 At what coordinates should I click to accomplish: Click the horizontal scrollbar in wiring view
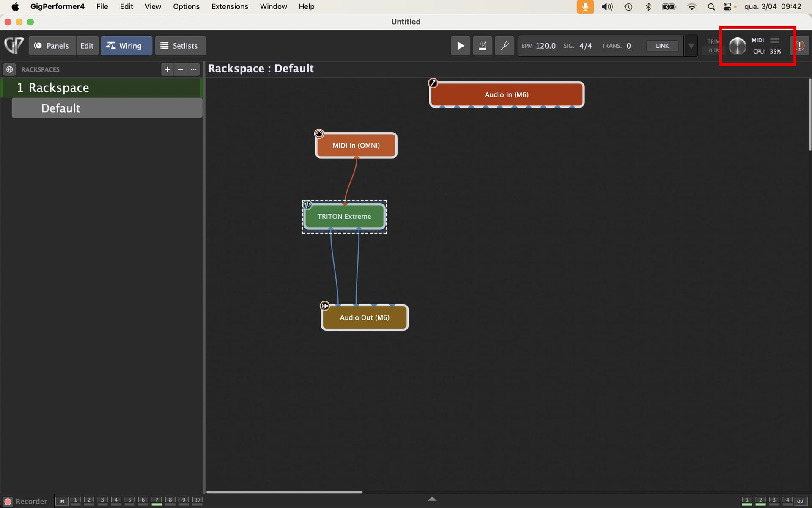[x=284, y=492]
